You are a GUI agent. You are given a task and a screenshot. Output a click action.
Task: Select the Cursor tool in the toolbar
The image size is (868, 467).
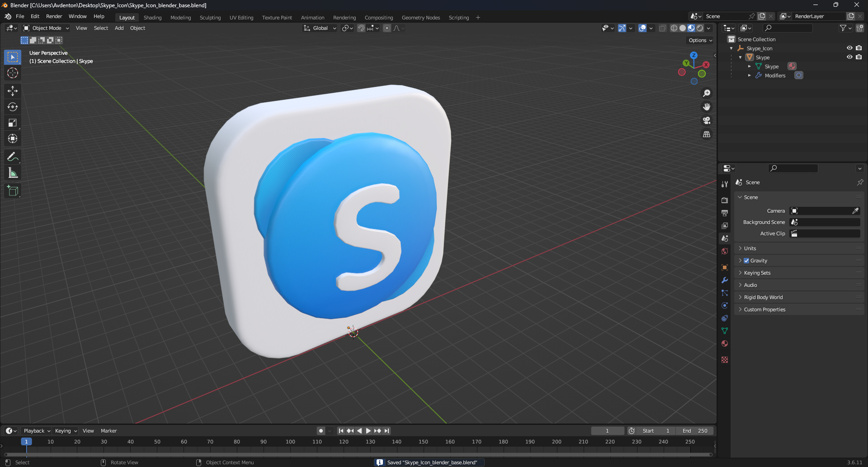coord(13,73)
